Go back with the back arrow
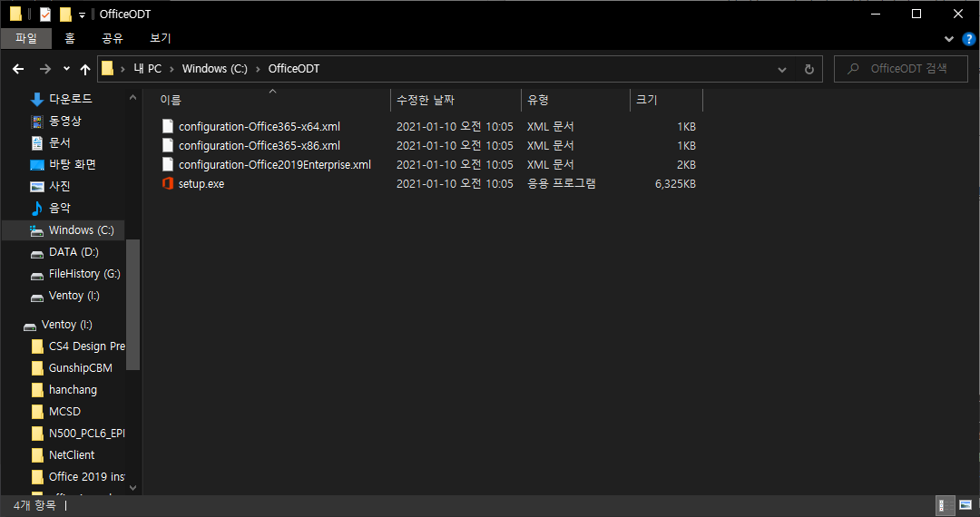The height and width of the screenshot is (517, 980). click(x=18, y=69)
